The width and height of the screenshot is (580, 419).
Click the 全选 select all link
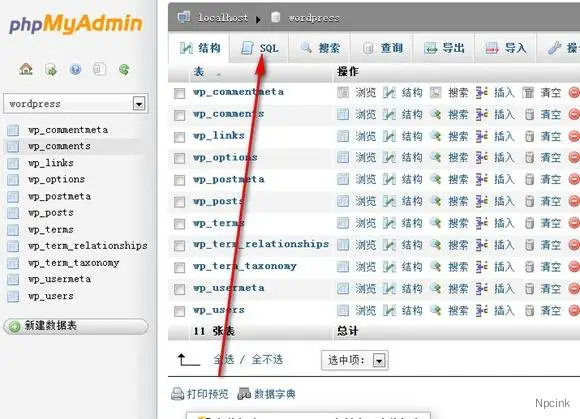tap(224, 359)
